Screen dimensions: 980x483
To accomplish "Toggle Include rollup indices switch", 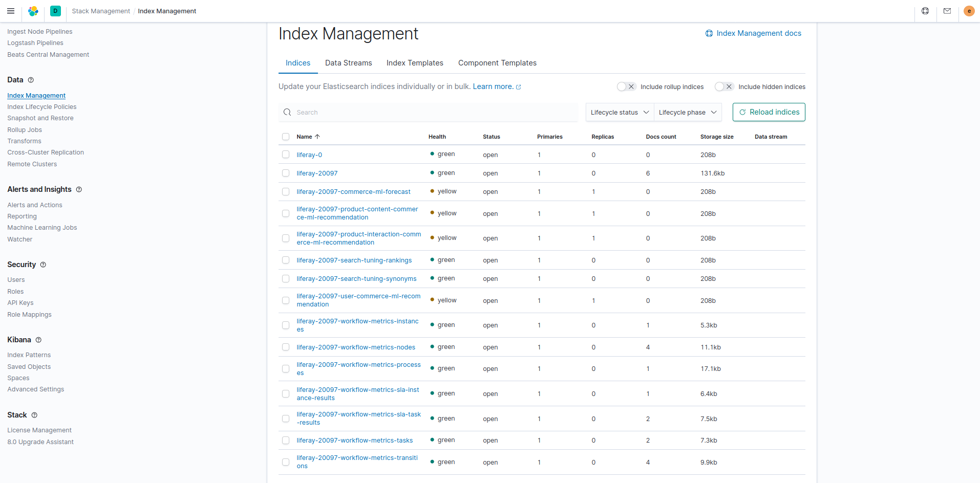I will click(x=626, y=86).
